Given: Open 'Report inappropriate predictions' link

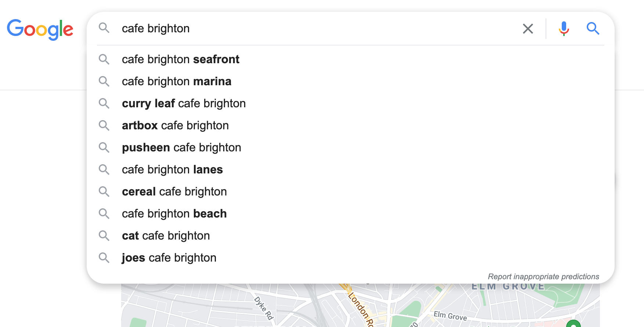Looking at the screenshot, I should coord(543,277).
